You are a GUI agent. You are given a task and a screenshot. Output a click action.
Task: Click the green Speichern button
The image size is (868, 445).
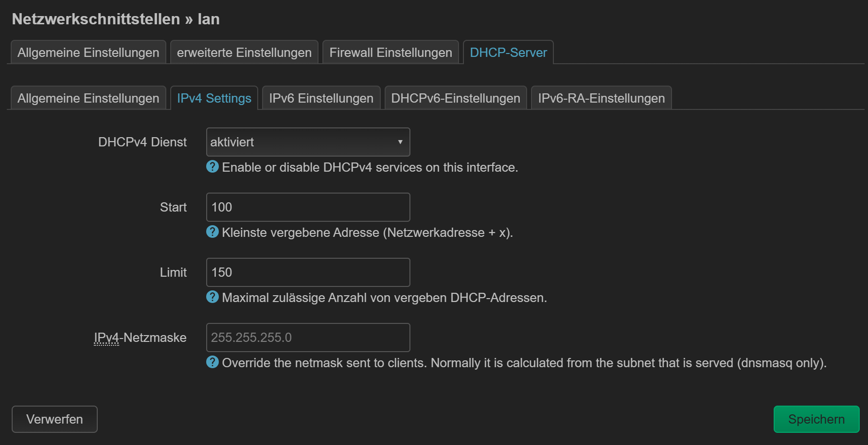tap(816, 419)
